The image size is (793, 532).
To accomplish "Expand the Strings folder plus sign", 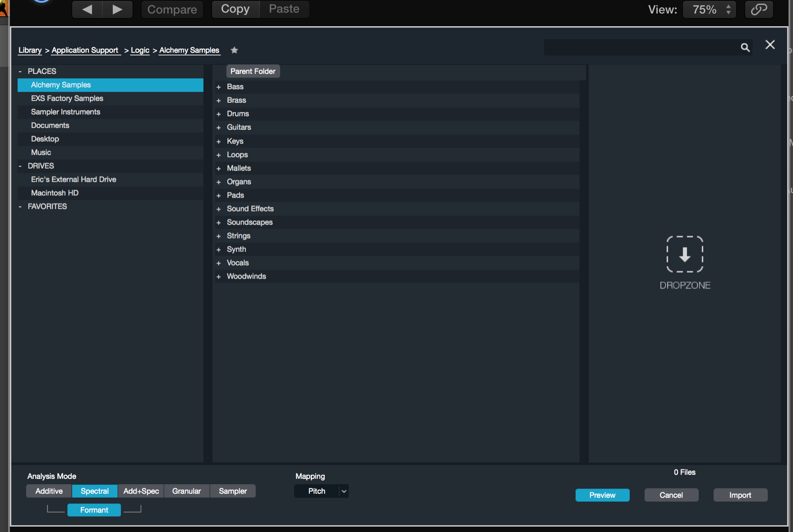I will [219, 236].
